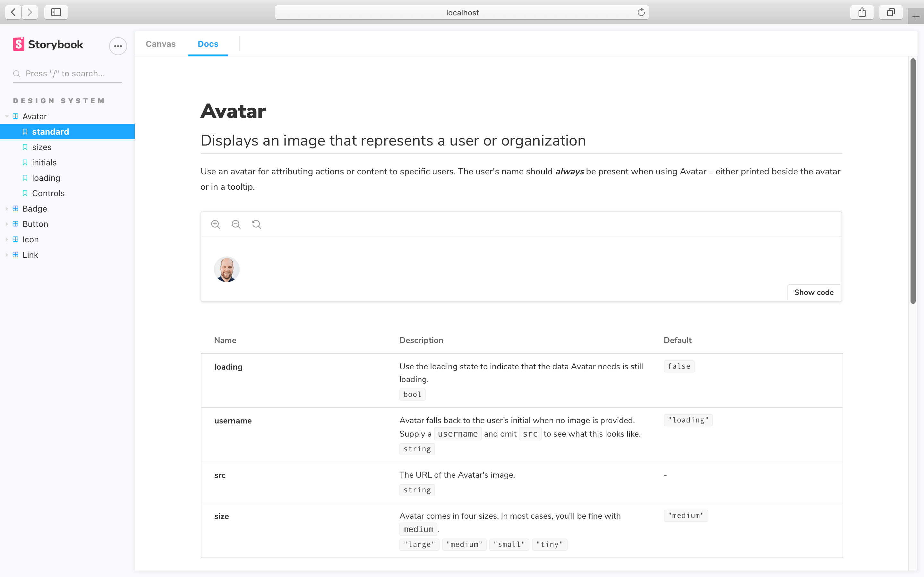Viewport: 924px width, 577px height.
Task: Click the reset zoom icon in preview
Action: click(x=257, y=224)
